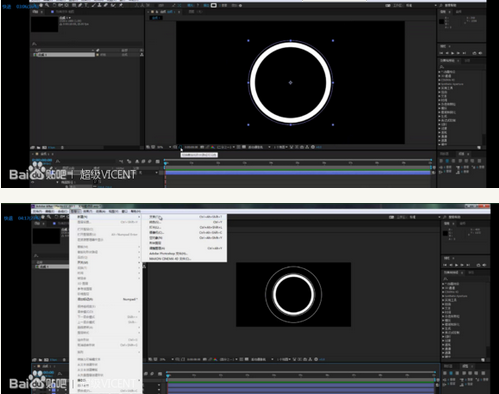Expand Synthetic Aperture category in lower Effects panel
The height and width of the screenshot is (394, 499).
coord(455,296)
